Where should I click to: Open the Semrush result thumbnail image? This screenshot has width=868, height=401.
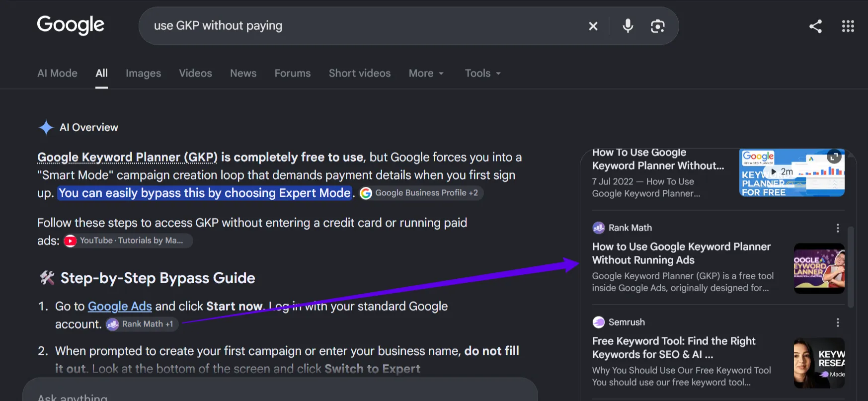tap(819, 363)
